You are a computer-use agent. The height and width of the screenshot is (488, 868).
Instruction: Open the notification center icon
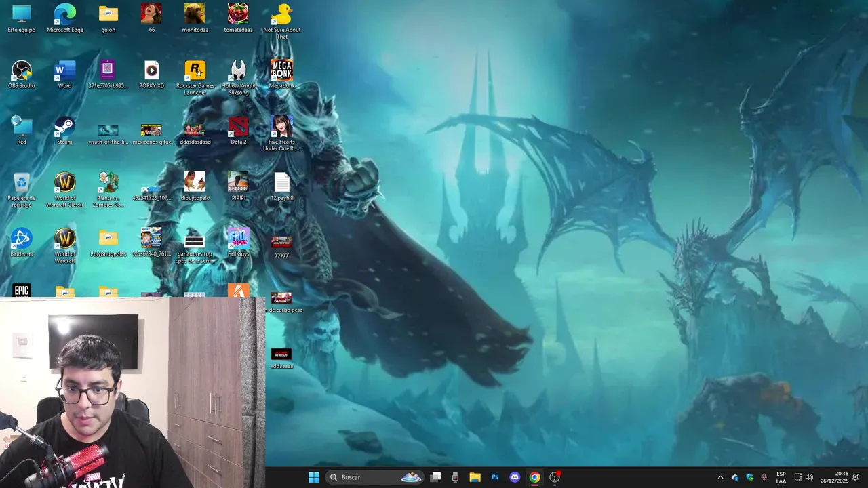tap(856, 477)
